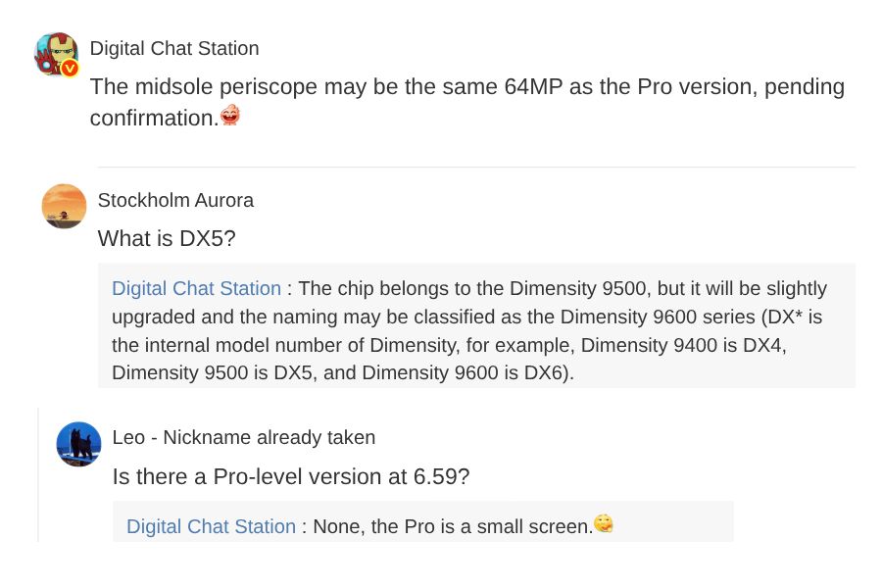Image resolution: width=882 pixels, height=588 pixels.
Task: Select the Dimensity 9500 reply text block
Action: [476, 325]
